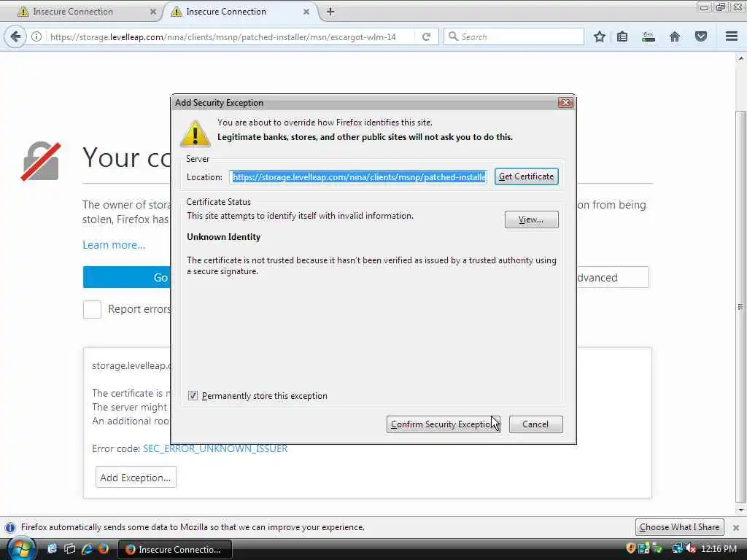
Task: Open the Windows Start menu orb
Action: pos(21,548)
